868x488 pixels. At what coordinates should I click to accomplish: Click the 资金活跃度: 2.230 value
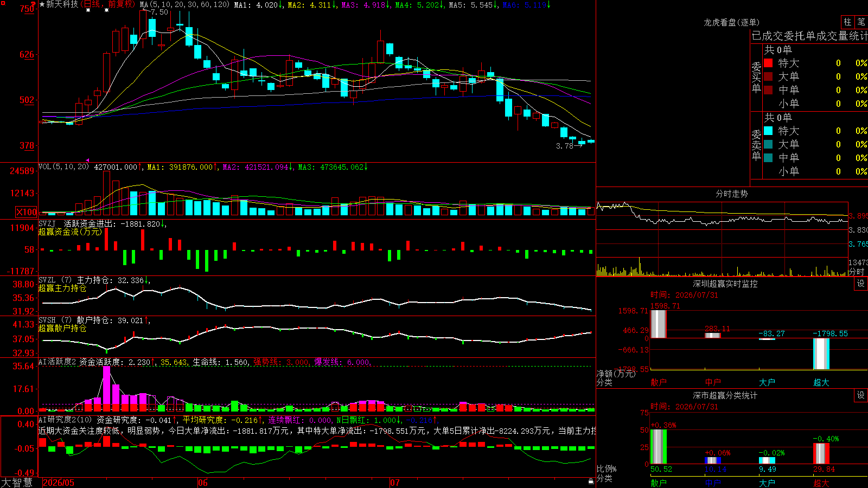117,362
